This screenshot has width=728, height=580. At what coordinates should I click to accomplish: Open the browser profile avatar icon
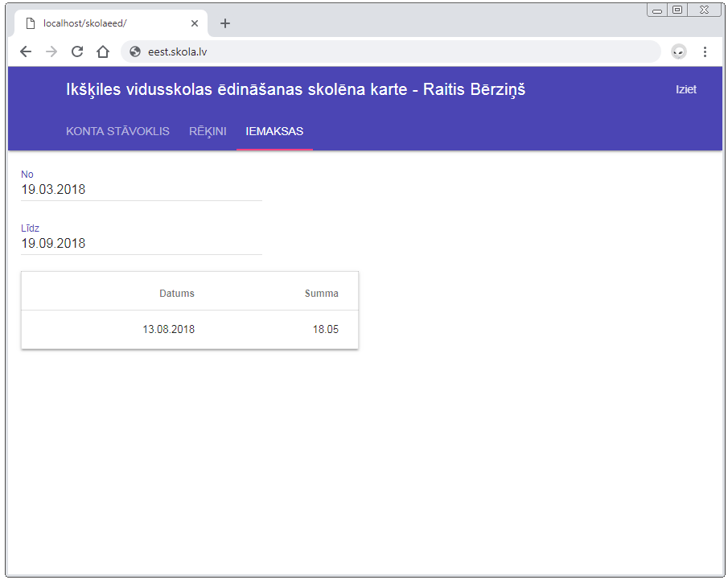[679, 51]
